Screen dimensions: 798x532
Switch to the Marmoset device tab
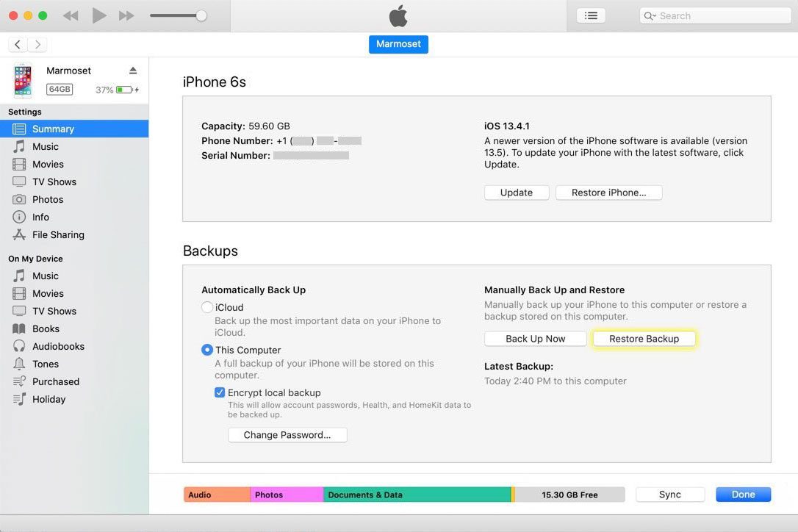tap(398, 44)
